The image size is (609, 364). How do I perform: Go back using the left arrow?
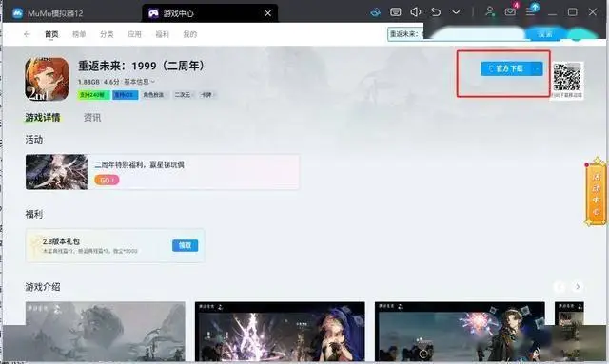[27, 34]
